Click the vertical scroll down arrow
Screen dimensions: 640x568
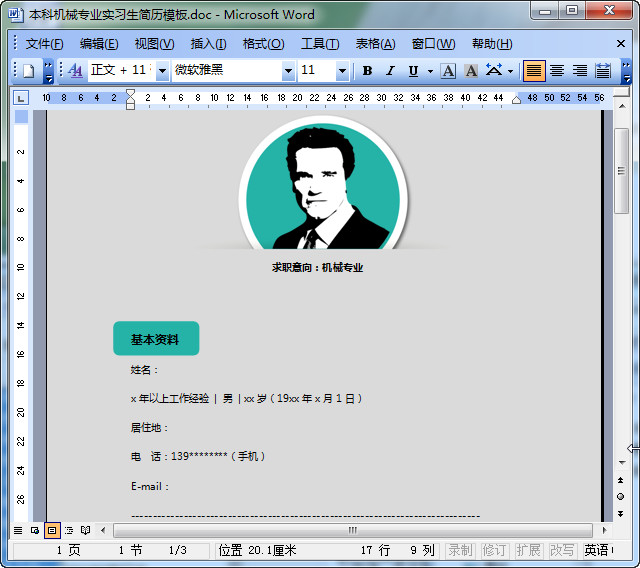(622, 462)
